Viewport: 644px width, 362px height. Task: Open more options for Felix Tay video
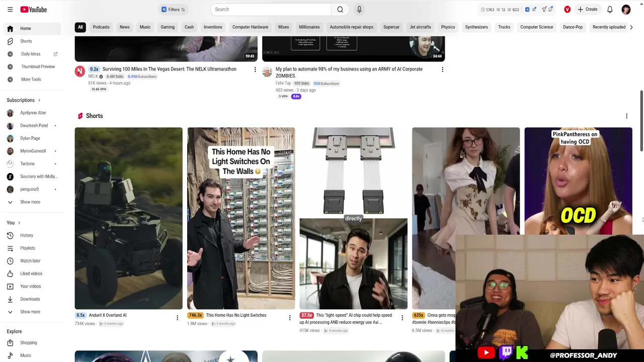(443, 70)
